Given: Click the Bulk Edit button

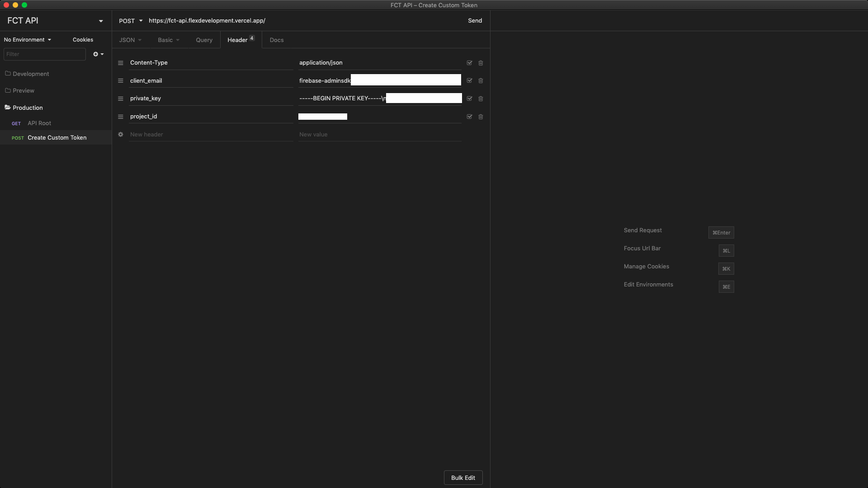Looking at the screenshot, I should point(463,478).
